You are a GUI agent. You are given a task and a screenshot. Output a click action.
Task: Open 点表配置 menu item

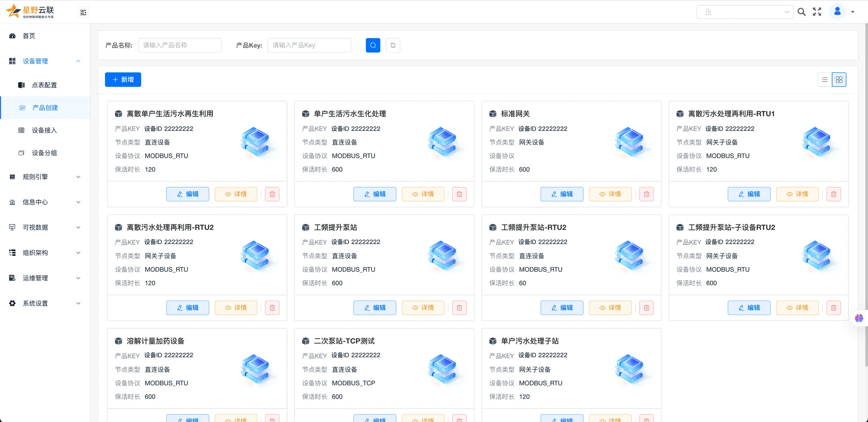[44, 85]
